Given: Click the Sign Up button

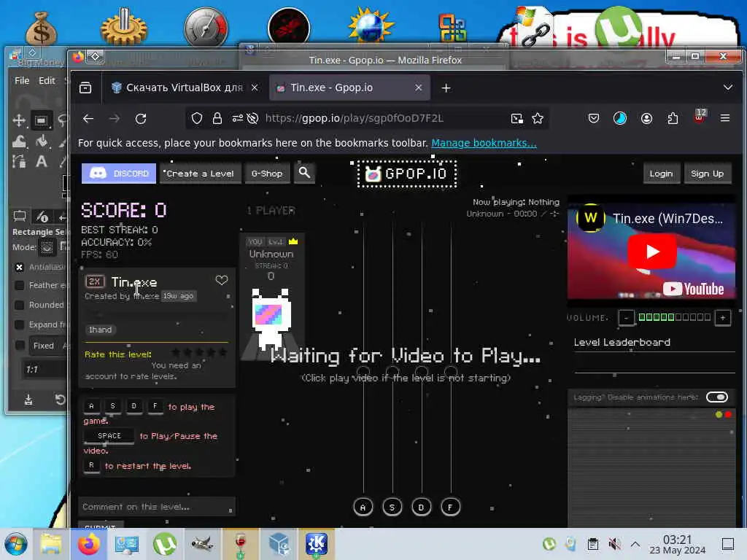Looking at the screenshot, I should pos(707,174).
